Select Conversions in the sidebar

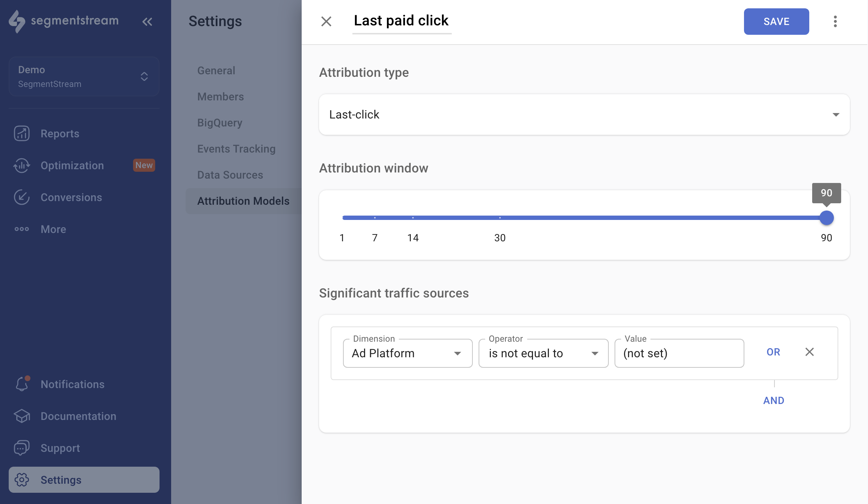[x=71, y=197]
